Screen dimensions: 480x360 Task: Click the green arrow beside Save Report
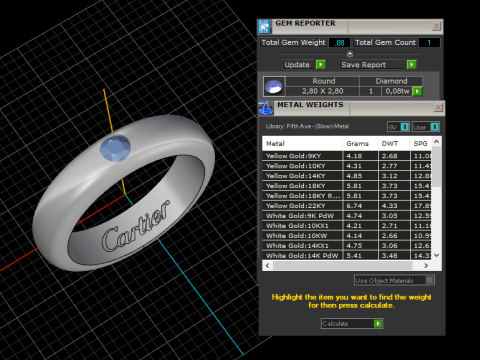coord(412,64)
